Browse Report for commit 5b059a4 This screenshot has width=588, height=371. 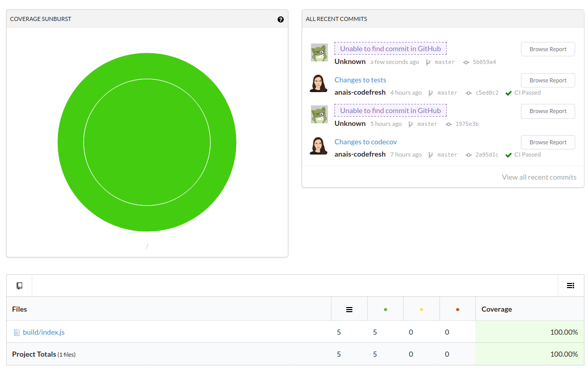point(548,49)
